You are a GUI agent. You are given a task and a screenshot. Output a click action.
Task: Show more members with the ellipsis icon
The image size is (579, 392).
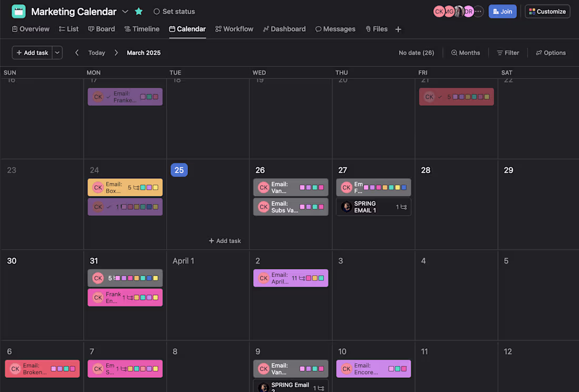478,12
